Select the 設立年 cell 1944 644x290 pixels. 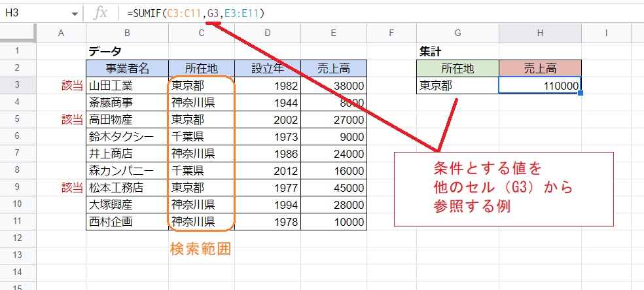(268, 102)
